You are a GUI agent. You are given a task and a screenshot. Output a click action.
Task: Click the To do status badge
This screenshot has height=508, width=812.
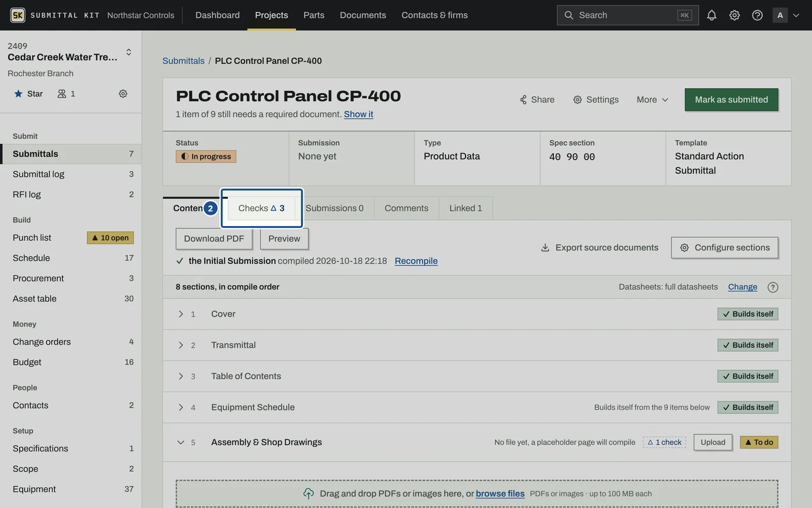coord(759,442)
